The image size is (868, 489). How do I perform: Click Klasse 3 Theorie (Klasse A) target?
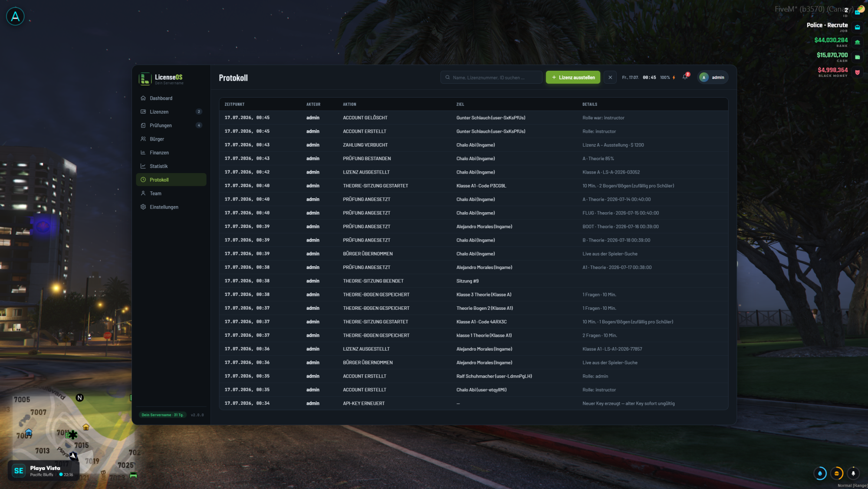coord(484,295)
